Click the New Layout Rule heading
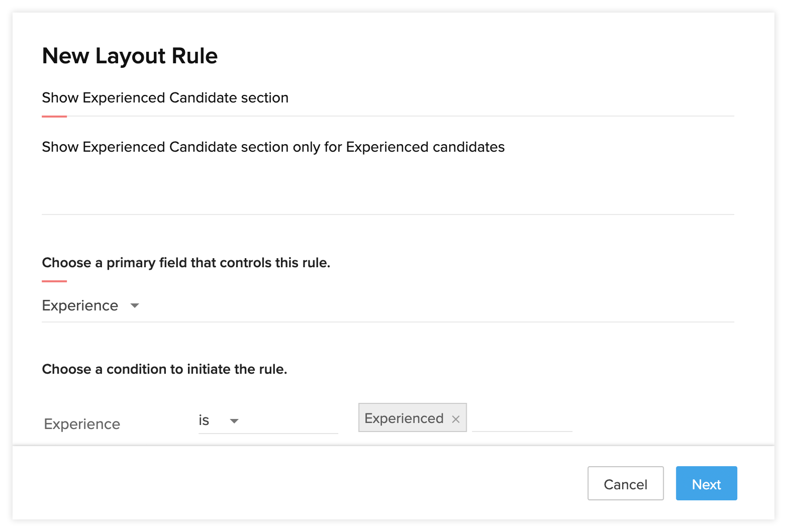 point(130,56)
